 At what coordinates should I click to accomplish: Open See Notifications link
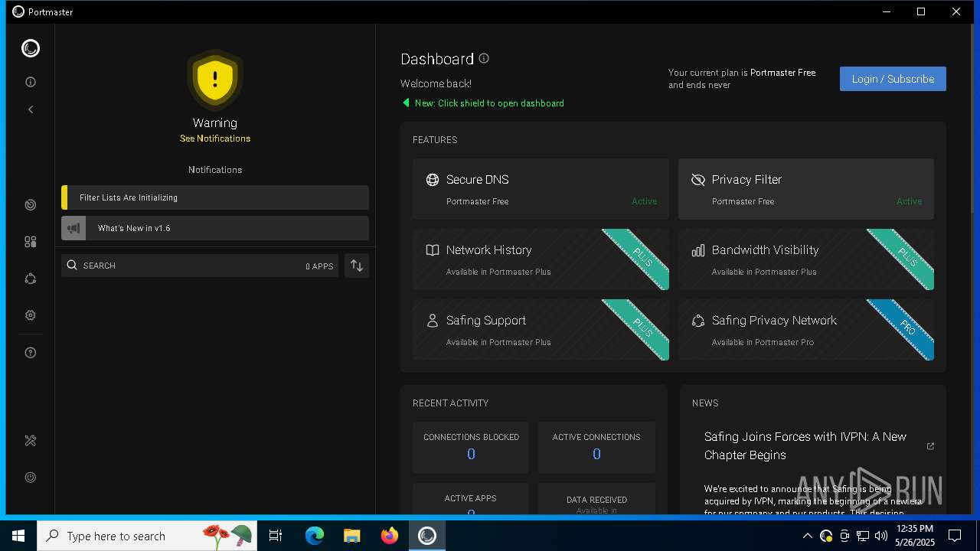pyautogui.click(x=215, y=139)
